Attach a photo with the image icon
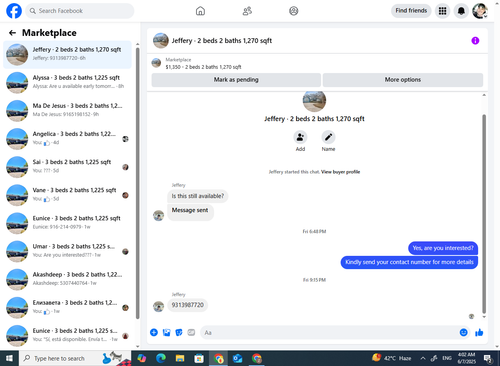This screenshot has height=366, width=500. pos(166,332)
